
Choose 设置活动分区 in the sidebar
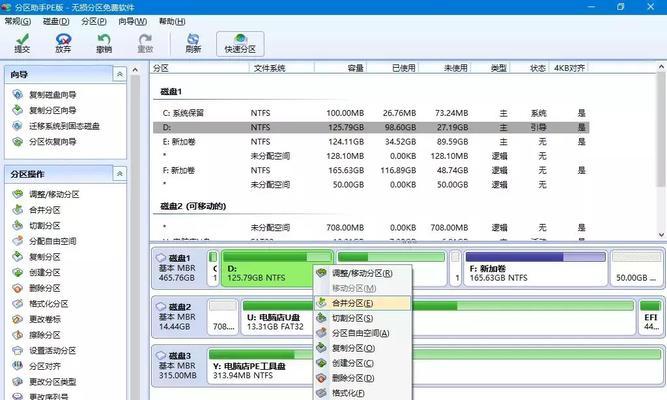52,351
